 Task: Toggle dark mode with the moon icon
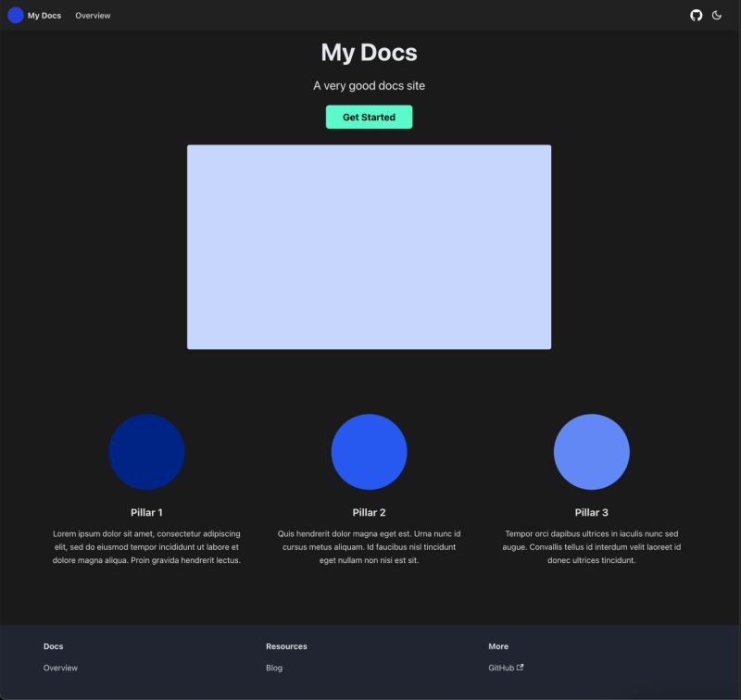point(719,15)
